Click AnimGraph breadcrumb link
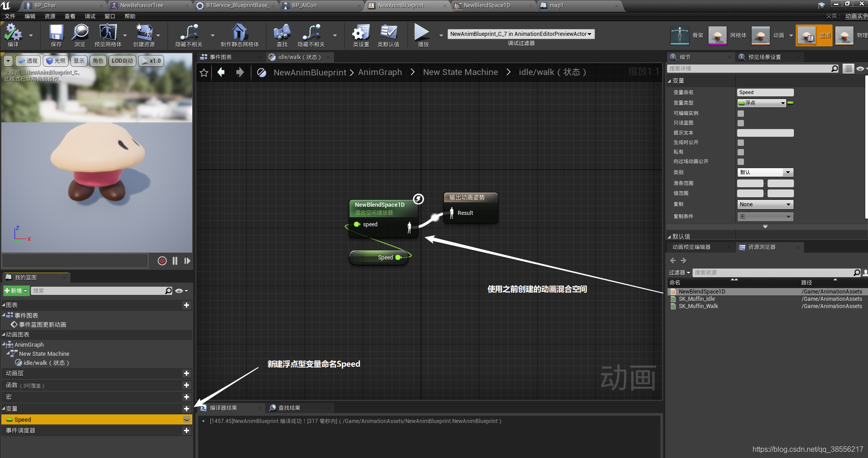The height and width of the screenshot is (458, 868). [380, 72]
